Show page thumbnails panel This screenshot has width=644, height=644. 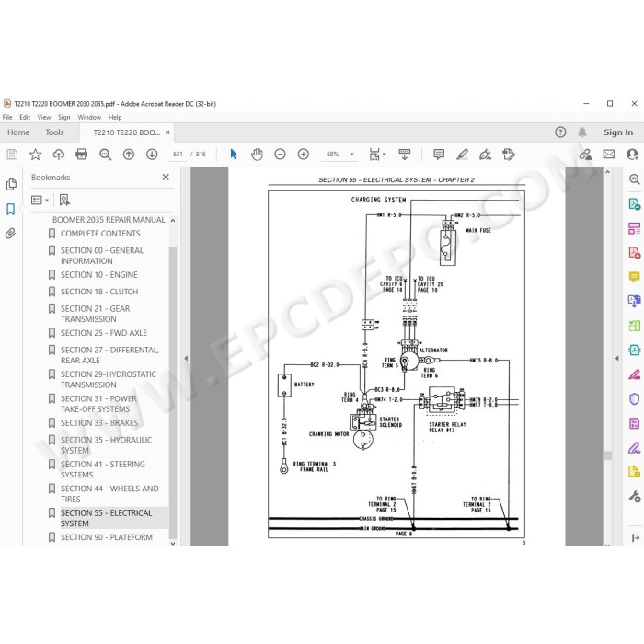pyautogui.click(x=11, y=185)
